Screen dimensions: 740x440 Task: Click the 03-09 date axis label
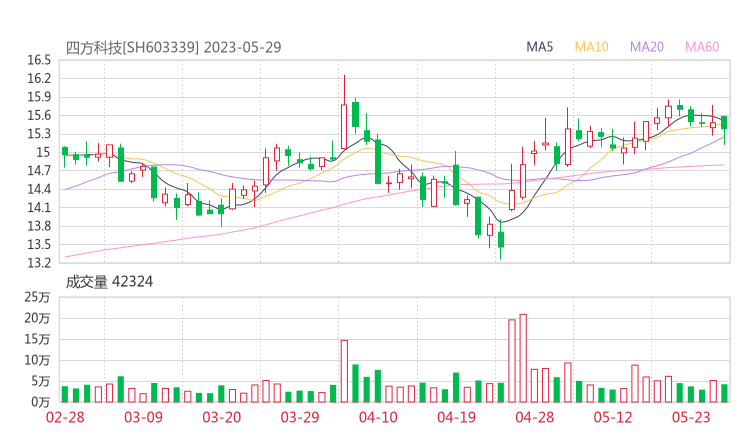(x=143, y=417)
